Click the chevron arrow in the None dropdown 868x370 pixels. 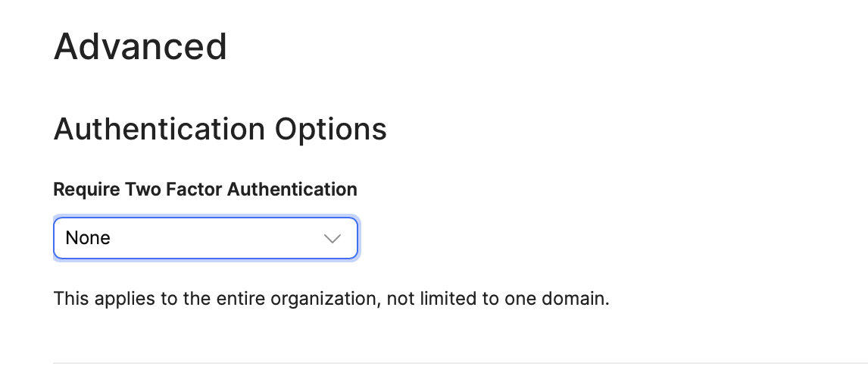pyautogui.click(x=333, y=239)
